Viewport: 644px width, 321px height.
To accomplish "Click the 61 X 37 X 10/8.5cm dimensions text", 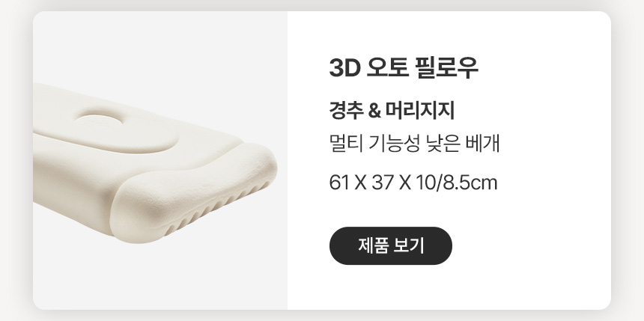I will coord(413,183).
